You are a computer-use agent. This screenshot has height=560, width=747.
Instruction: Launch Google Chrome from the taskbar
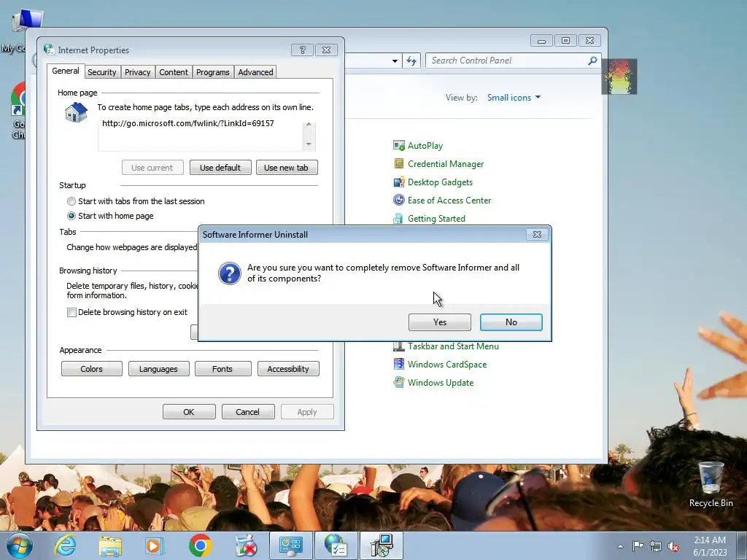201,545
